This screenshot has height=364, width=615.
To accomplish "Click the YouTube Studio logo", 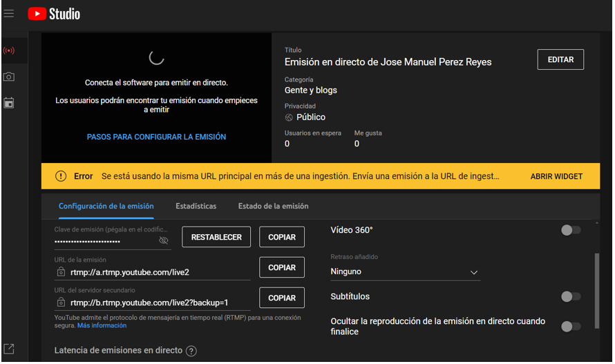I will click(54, 13).
